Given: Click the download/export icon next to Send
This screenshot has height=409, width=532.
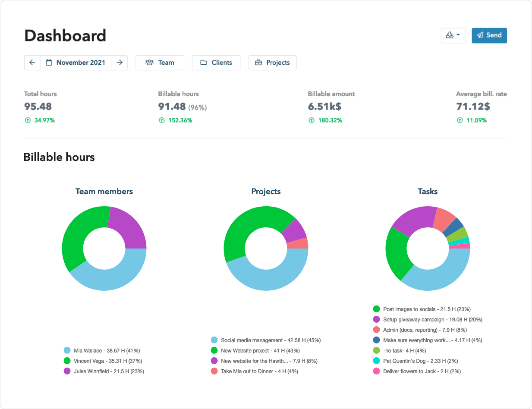Looking at the screenshot, I should (x=450, y=35).
